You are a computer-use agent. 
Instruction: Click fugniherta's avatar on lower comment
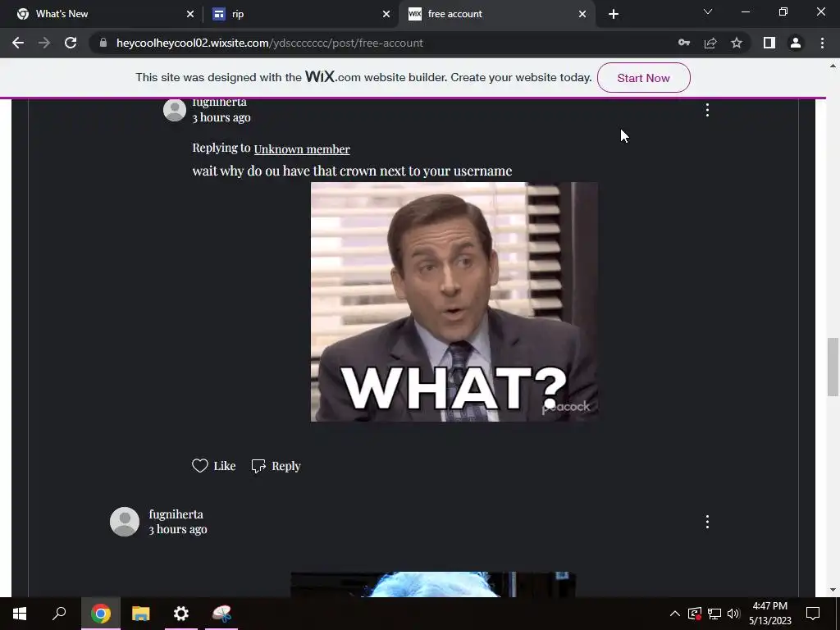tap(125, 522)
